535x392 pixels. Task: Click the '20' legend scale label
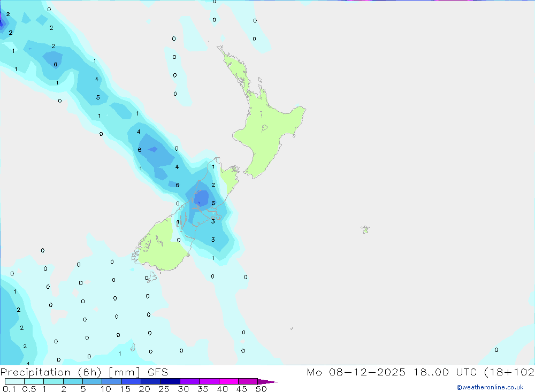pyautogui.click(x=144, y=389)
